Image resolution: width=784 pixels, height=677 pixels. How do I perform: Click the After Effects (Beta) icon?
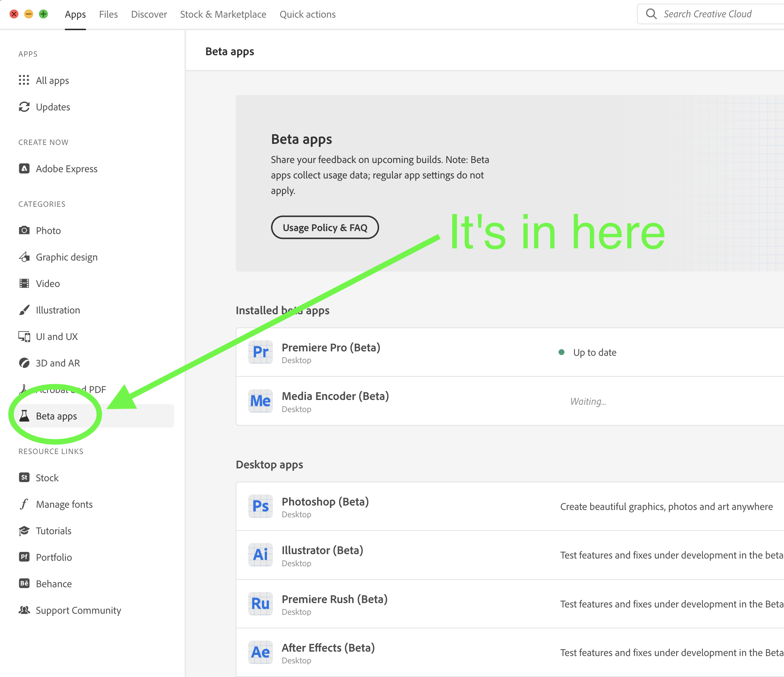(x=260, y=652)
